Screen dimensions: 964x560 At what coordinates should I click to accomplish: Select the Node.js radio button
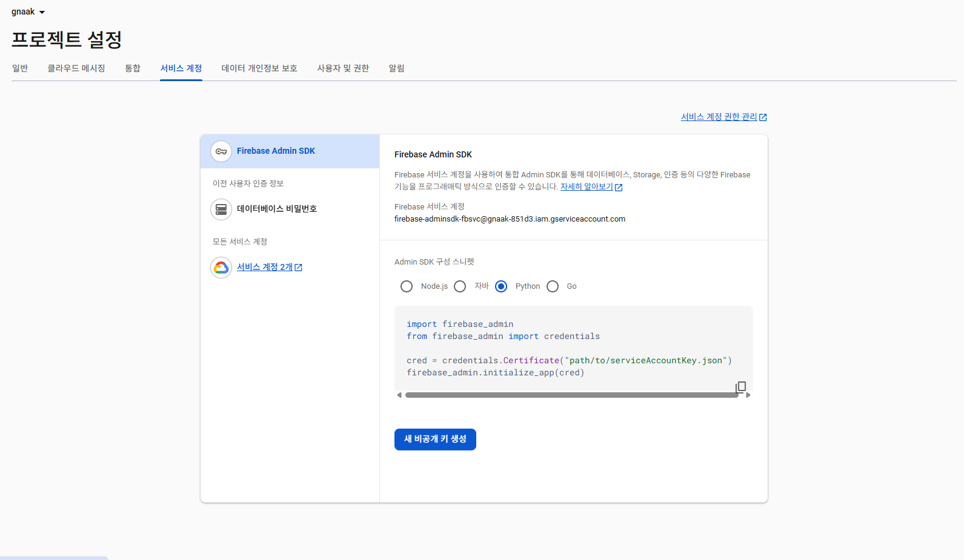[407, 286]
